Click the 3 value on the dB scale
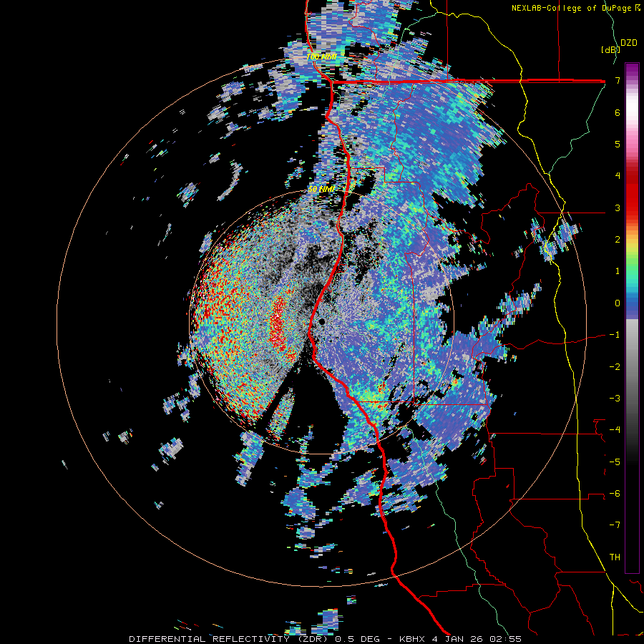Viewport: 644px width, 644px height. (618, 208)
